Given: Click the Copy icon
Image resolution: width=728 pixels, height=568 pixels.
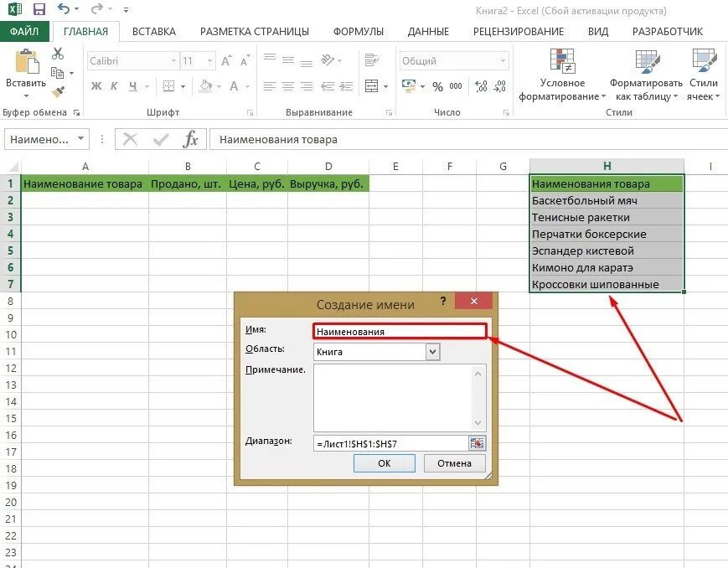Looking at the screenshot, I should (x=57, y=73).
